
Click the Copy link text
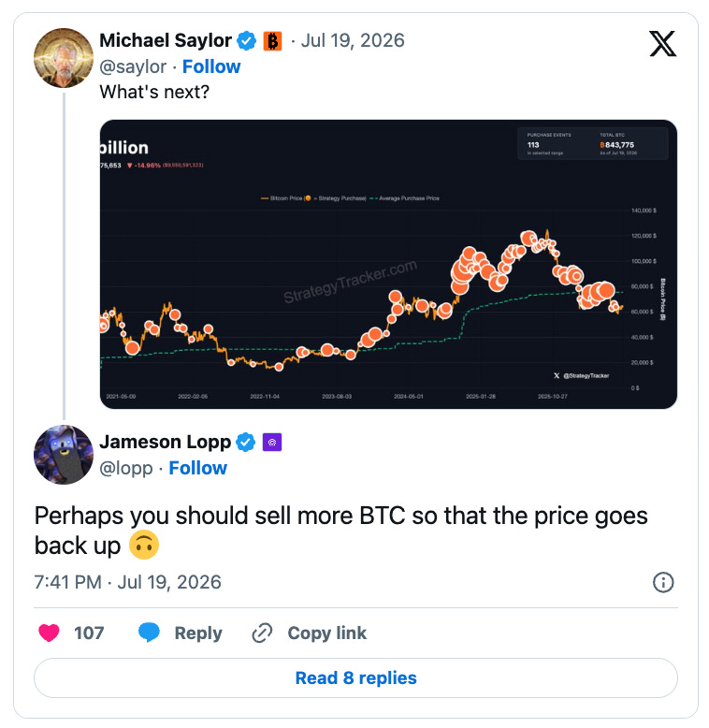327,633
